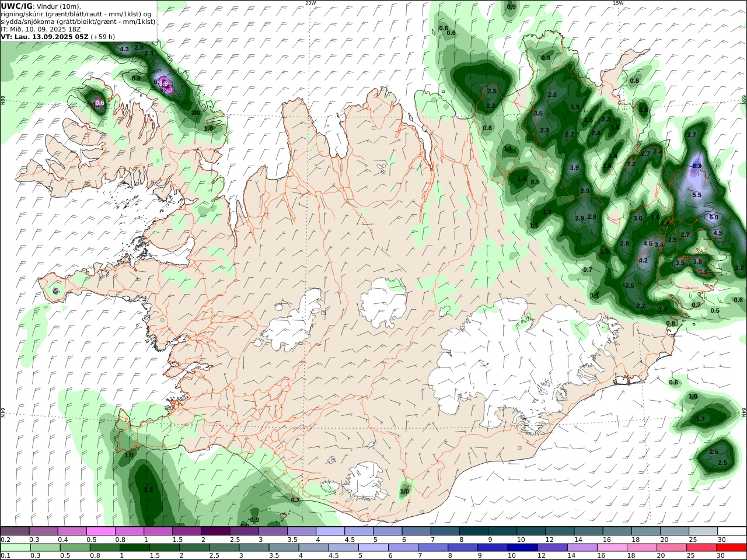The height and width of the screenshot is (560, 747).
Task: Select the crimson swatch between 25 and 30 in the lower legend
Action: (702, 548)
